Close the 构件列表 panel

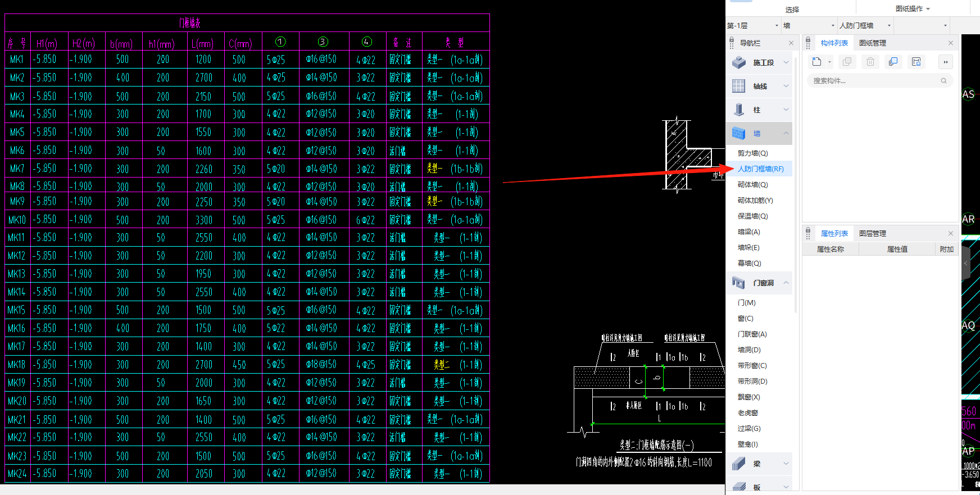[951, 43]
